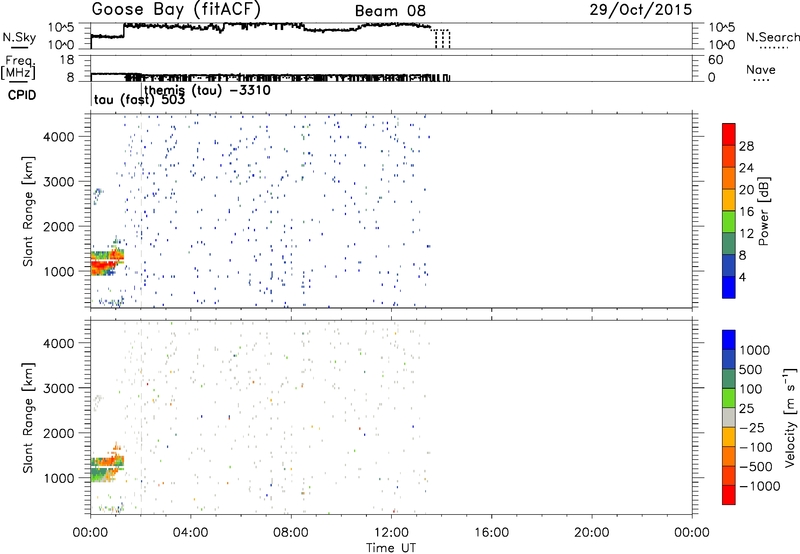800x554 pixels.
Task: Click the 'N.Sky' legend label
Action: 19,37
